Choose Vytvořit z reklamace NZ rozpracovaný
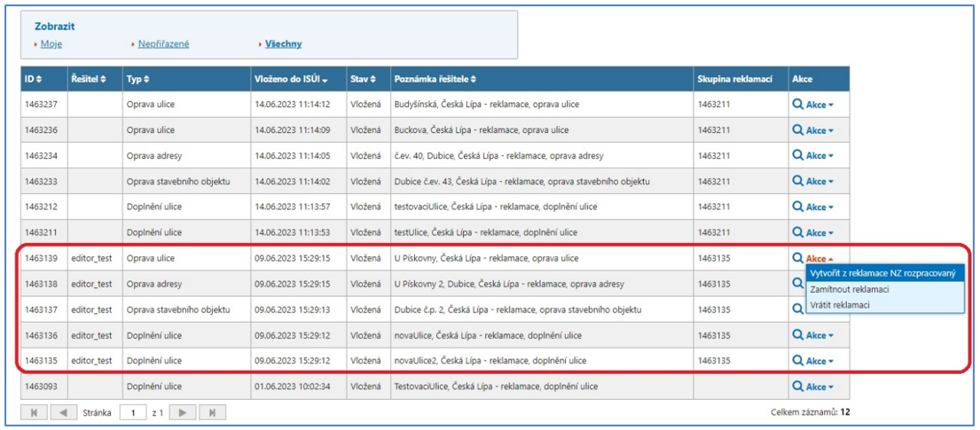 [x=883, y=274]
